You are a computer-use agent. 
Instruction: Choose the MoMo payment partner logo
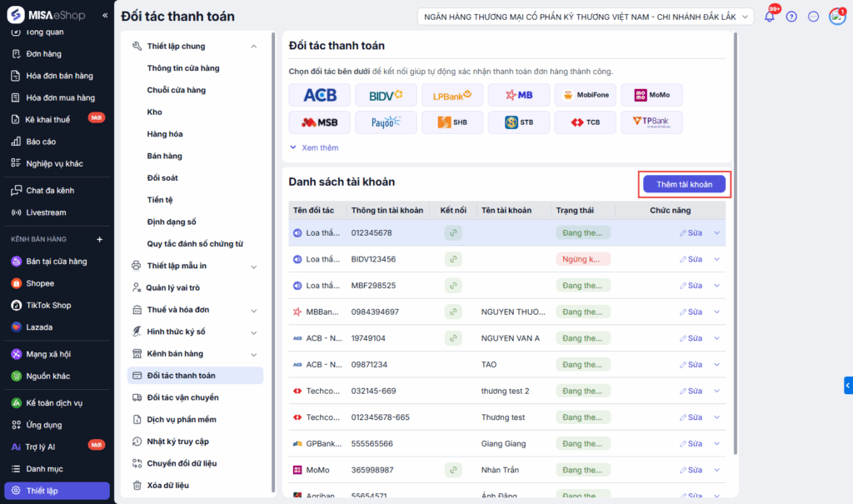pos(651,95)
